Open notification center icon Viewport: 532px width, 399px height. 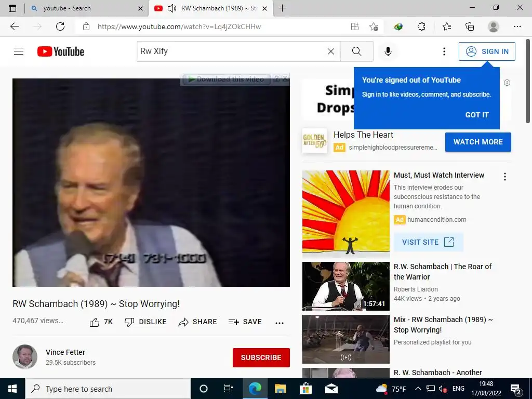(516, 389)
